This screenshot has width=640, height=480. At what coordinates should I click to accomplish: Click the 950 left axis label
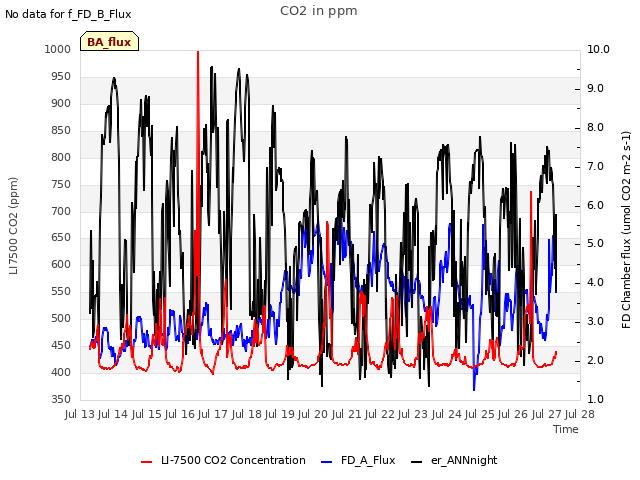click(x=61, y=76)
